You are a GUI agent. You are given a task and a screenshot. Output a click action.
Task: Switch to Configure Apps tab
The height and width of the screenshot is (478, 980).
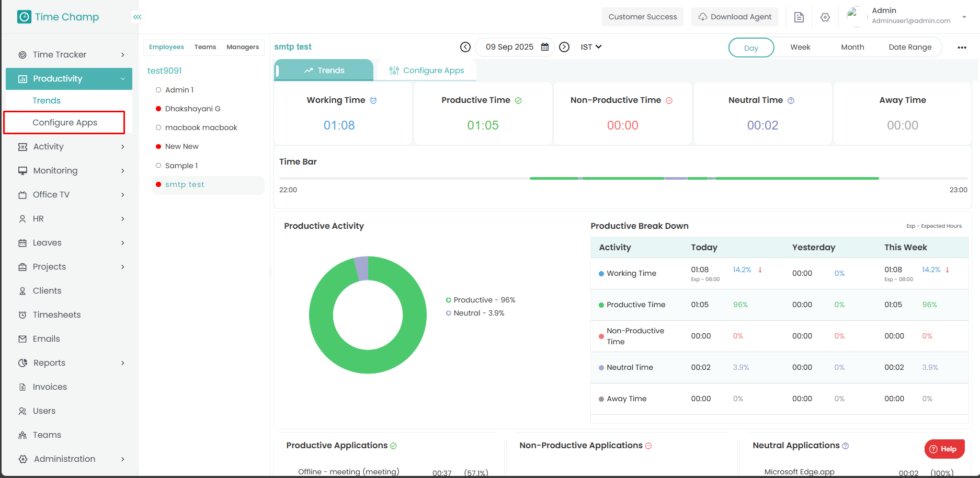[427, 71]
